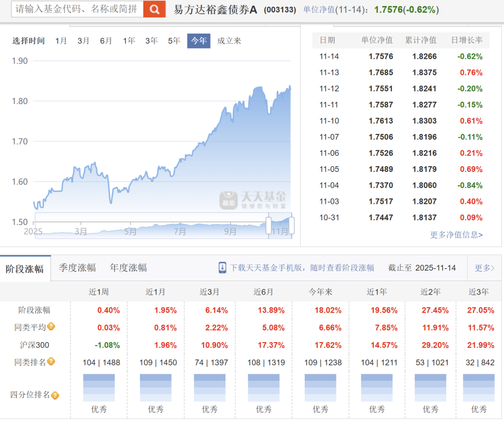Select the 3月 time range

coord(83,41)
